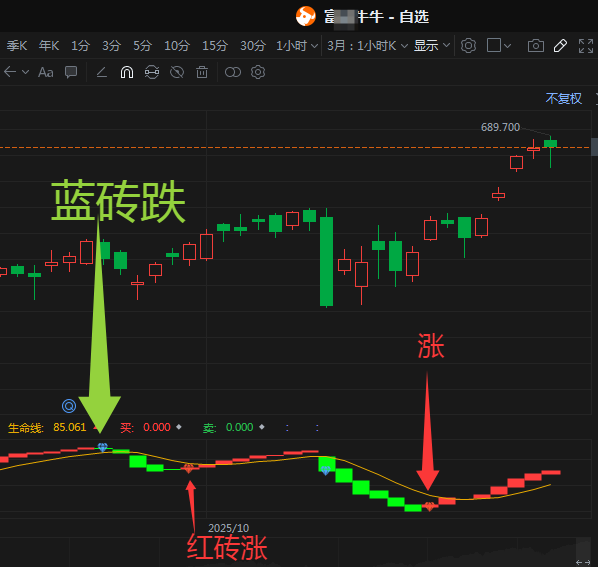Image resolution: width=598 pixels, height=567 pixels.
Task: Click the back arrow drawing tool
Action: point(10,72)
